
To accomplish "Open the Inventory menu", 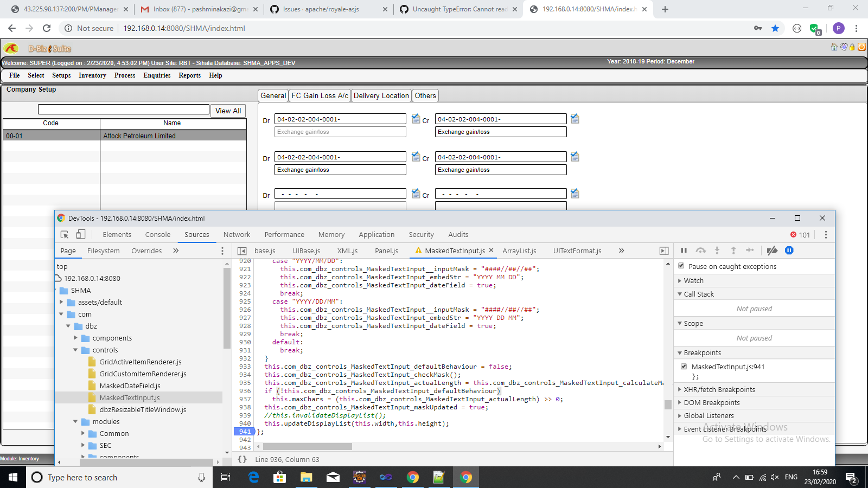I will 92,75.
